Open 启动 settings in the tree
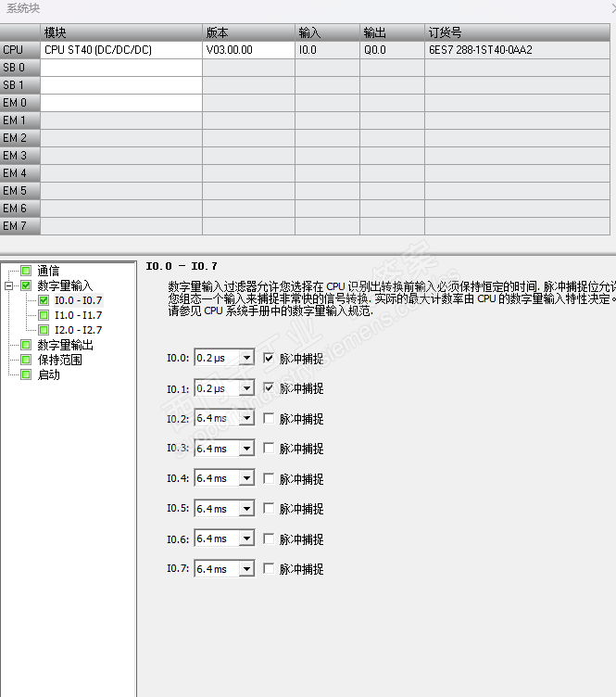 click(x=48, y=374)
